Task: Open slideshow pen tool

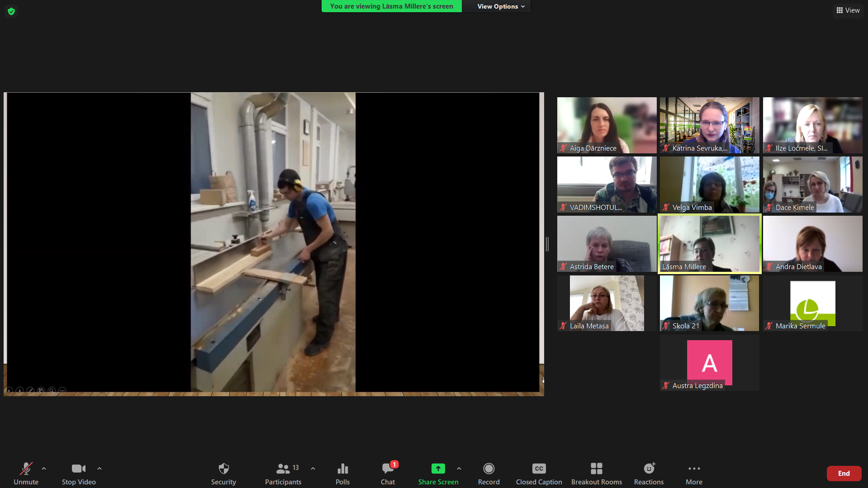Action: 30,390
